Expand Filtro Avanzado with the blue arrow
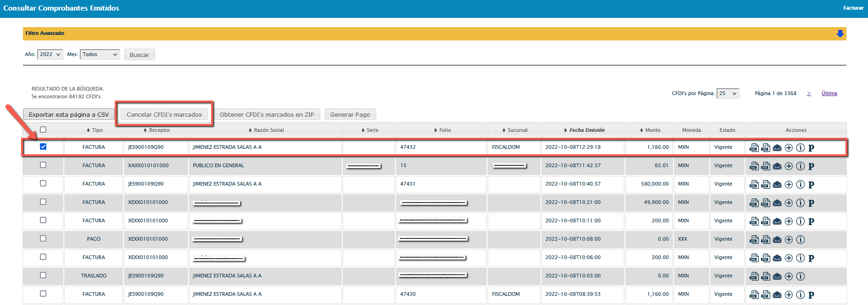 [840, 34]
